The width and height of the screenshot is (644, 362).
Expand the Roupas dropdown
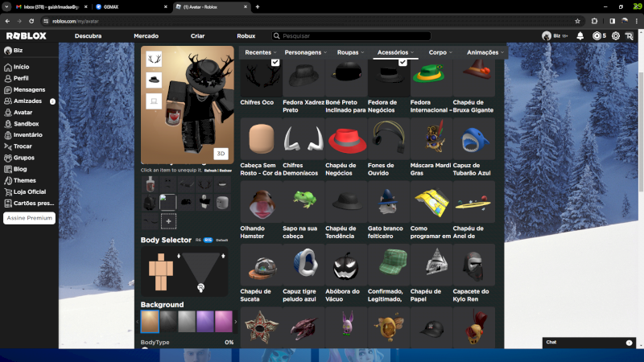pos(350,52)
